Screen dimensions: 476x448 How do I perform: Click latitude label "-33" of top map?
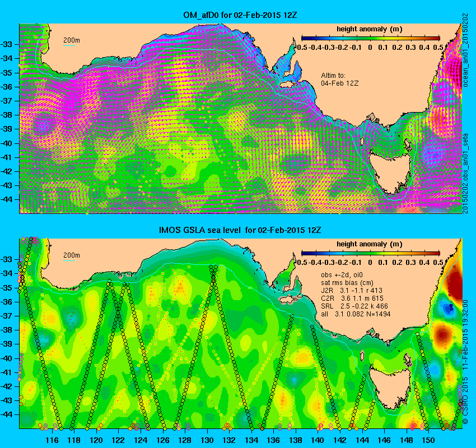coord(6,45)
